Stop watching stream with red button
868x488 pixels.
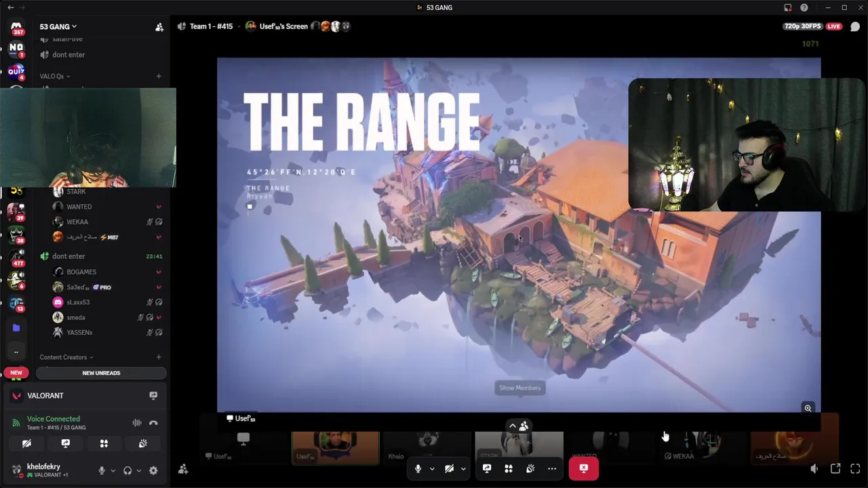pyautogui.click(x=584, y=468)
